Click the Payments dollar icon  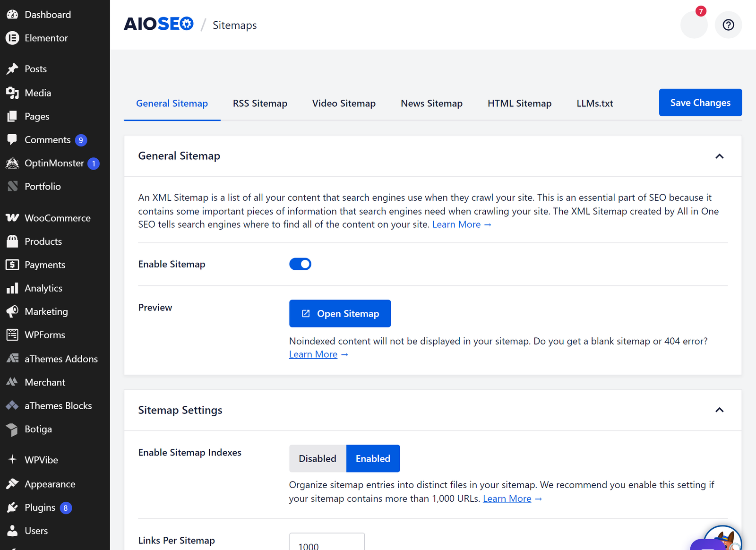click(x=12, y=265)
